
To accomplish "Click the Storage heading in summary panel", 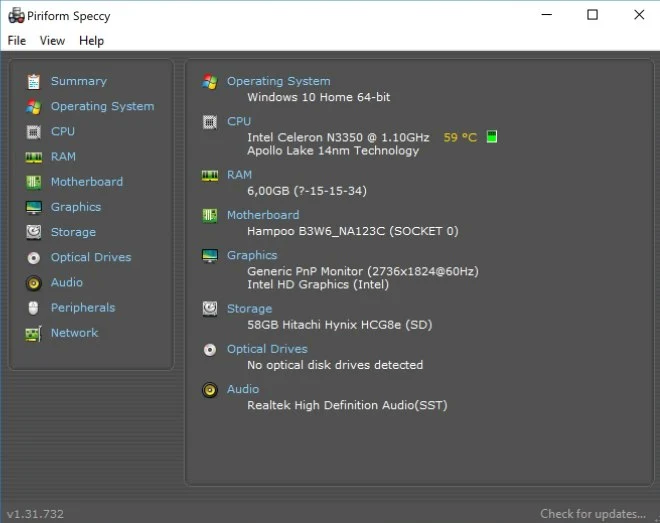I will (x=249, y=309).
